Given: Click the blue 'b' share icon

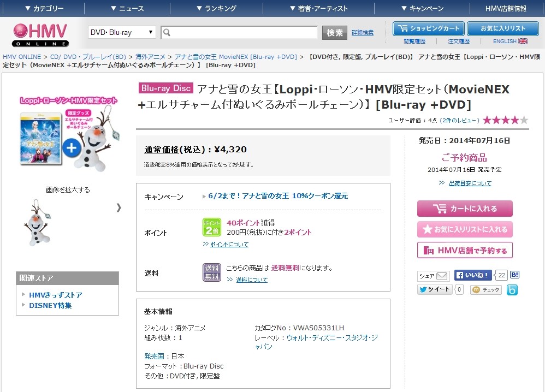Looking at the screenshot, I should tap(512, 289).
